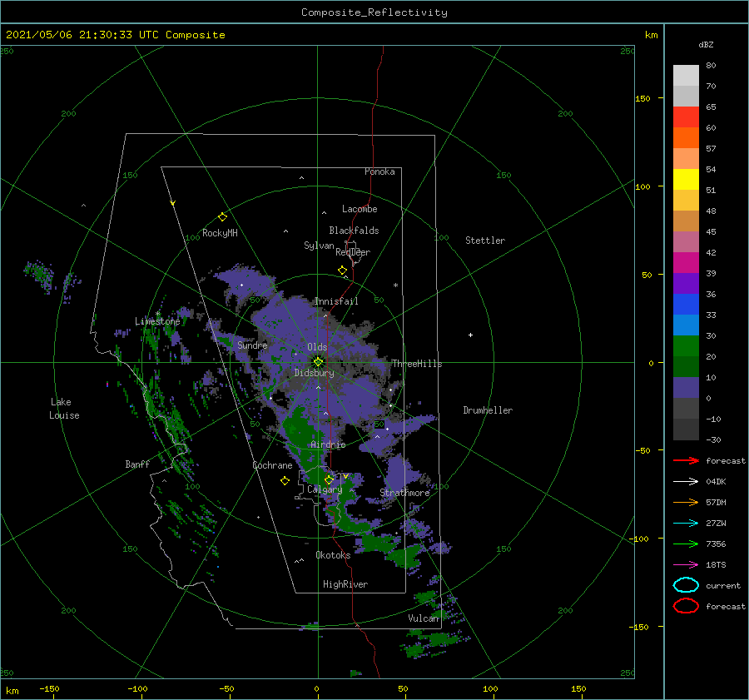Click the Limestone label

(157, 321)
